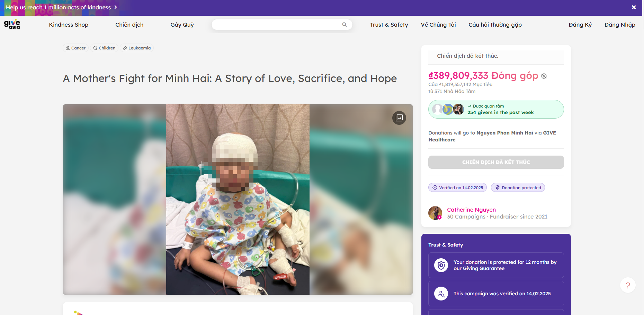This screenshot has width=644, height=315.
Task: Expand the million acts of kindness banner arrow
Action: pyautogui.click(x=116, y=7)
